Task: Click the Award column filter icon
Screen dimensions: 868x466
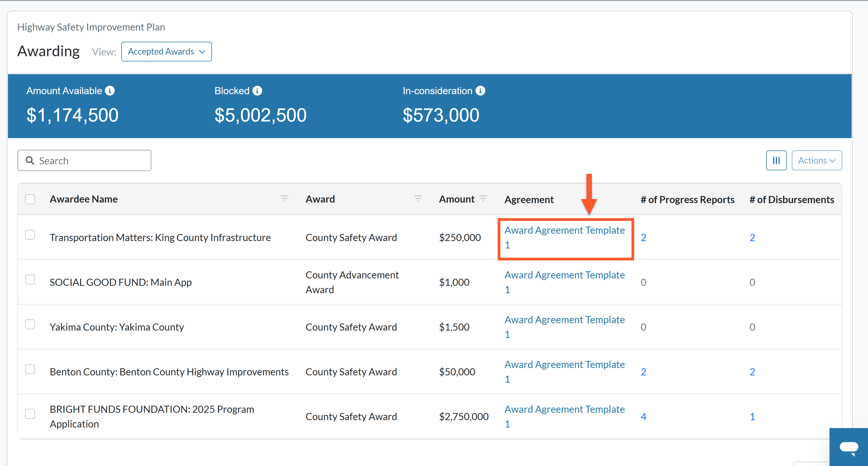Action: coord(418,199)
